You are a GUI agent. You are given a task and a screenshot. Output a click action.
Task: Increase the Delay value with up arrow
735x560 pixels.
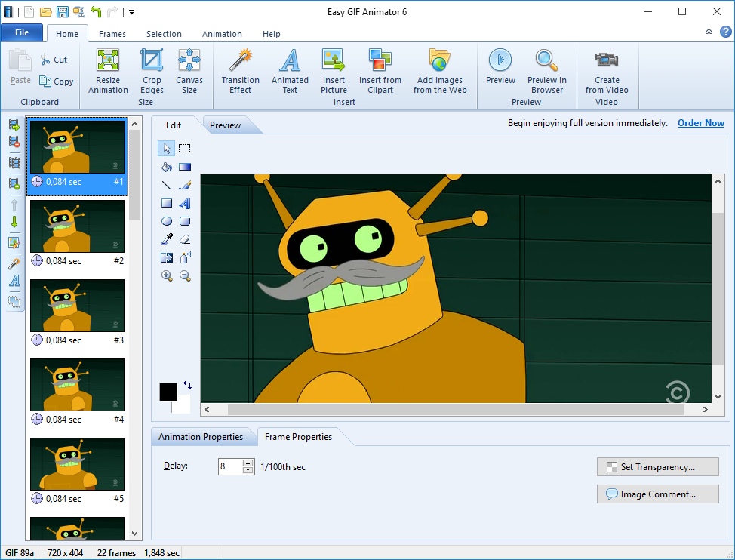tap(248, 463)
